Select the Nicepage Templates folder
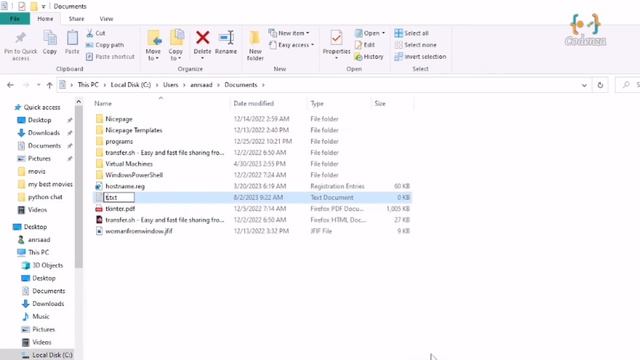Screen dimensions: 640x360 pyautogui.click(x=133, y=130)
